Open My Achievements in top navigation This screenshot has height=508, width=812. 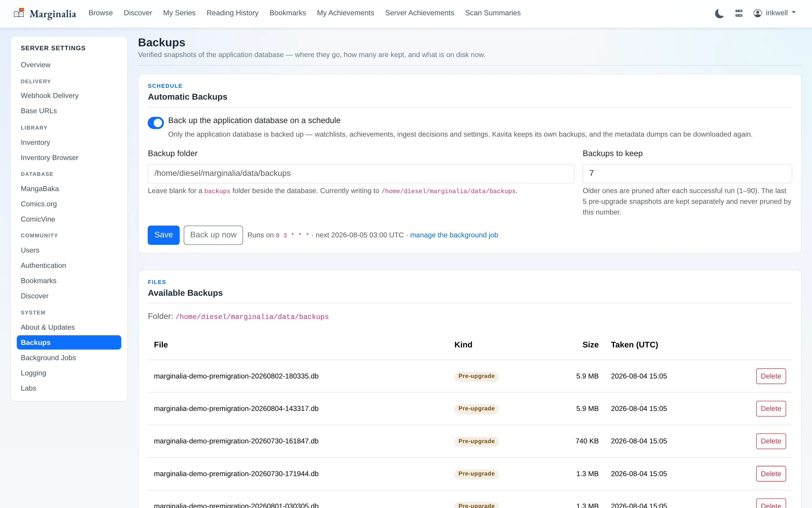pyautogui.click(x=345, y=13)
